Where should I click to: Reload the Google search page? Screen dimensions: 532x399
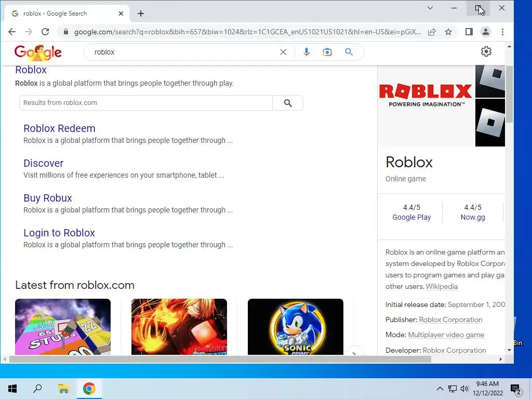(45, 32)
